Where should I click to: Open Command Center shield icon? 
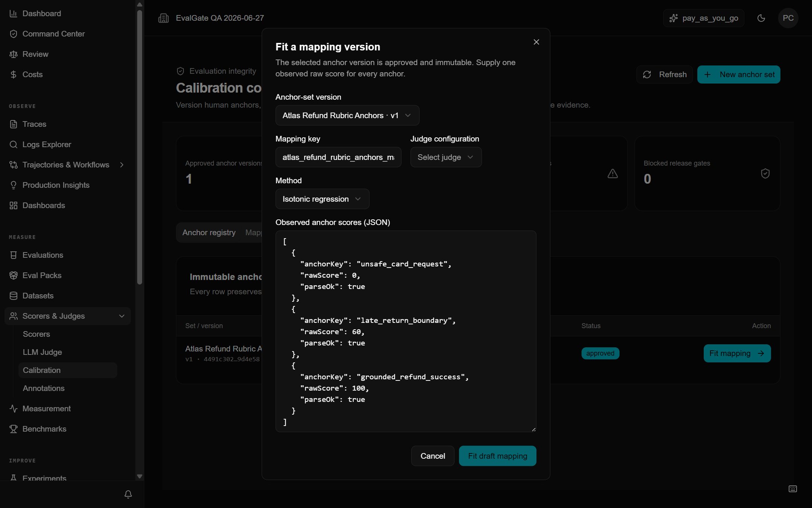click(x=14, y=34)
